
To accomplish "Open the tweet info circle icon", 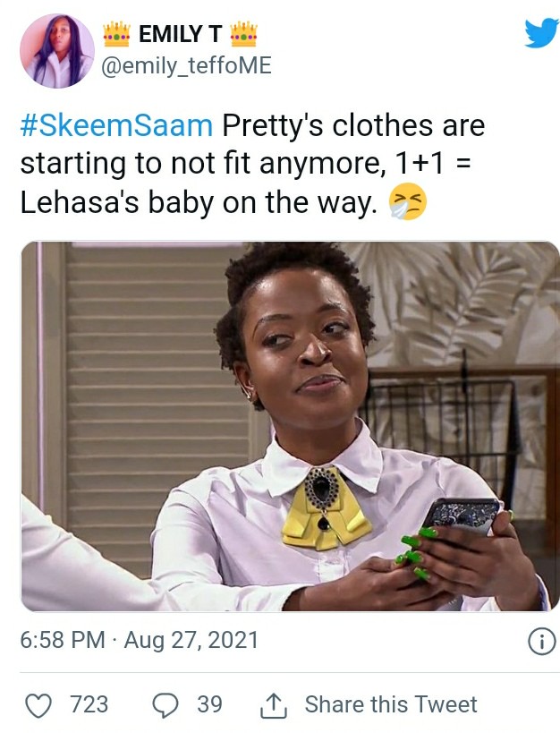I will [x=542, y=641].
